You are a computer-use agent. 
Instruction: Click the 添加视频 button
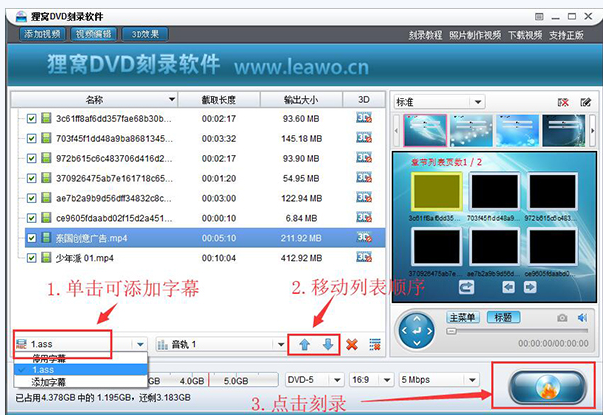click(x=42, y=34)
